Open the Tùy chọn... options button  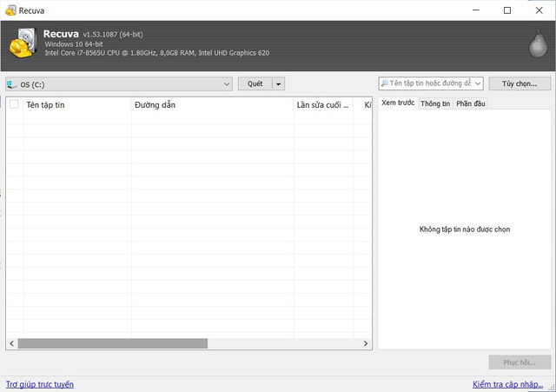coord(520,83)
